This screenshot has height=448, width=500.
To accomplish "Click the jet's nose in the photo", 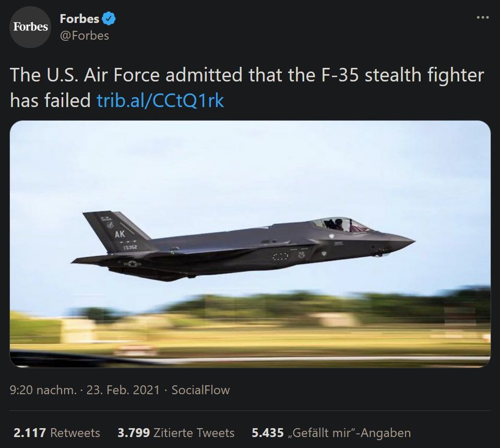I will 404,241.
